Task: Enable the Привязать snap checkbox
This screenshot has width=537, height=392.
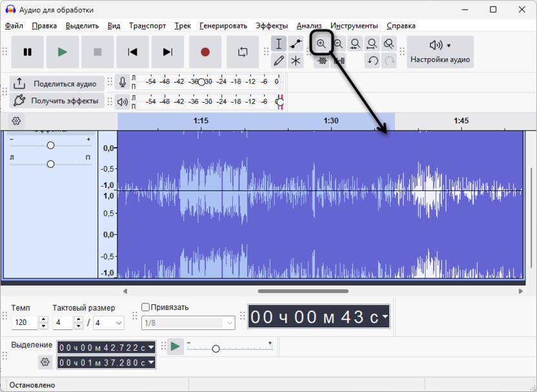Action: 146,307
